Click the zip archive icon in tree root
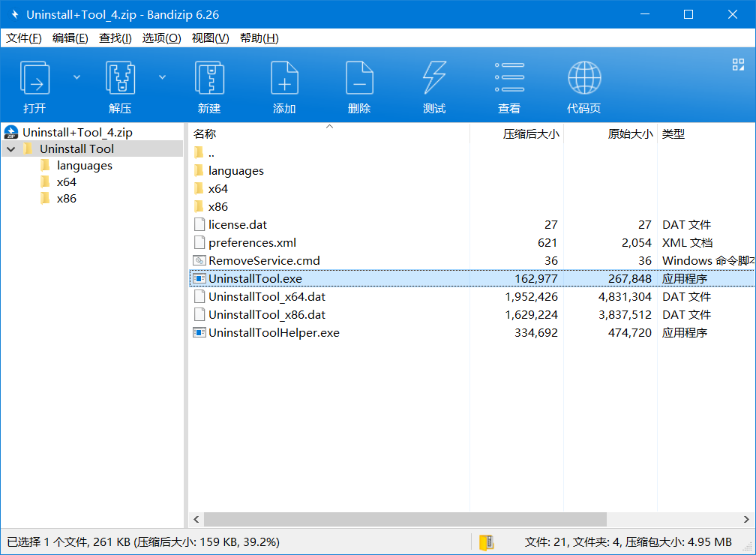This screenshot has width=756, height=555. pos(11,132)
